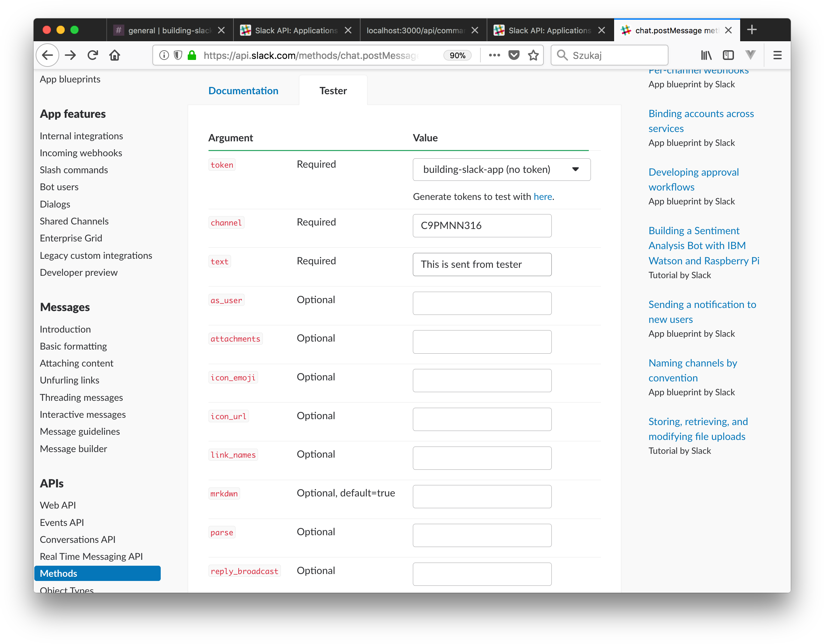Viewport: 824px width, 644px height.
Task: Open the browser home page
Action: (115, 55)
